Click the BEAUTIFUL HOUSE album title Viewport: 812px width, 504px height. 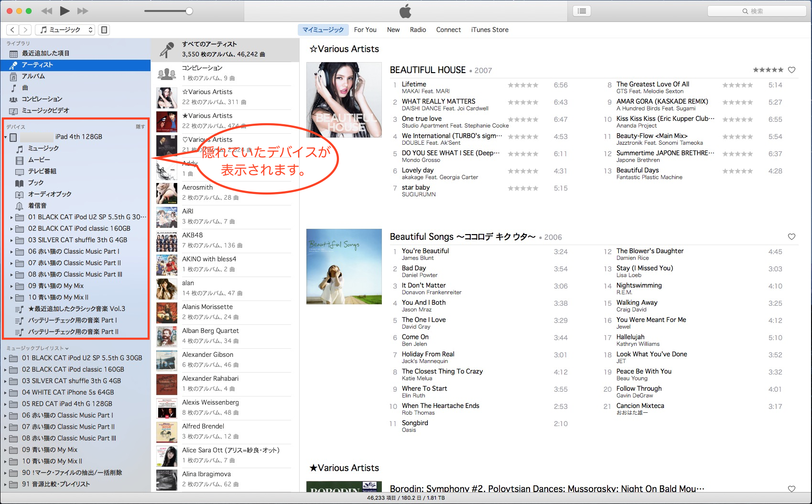428,70
